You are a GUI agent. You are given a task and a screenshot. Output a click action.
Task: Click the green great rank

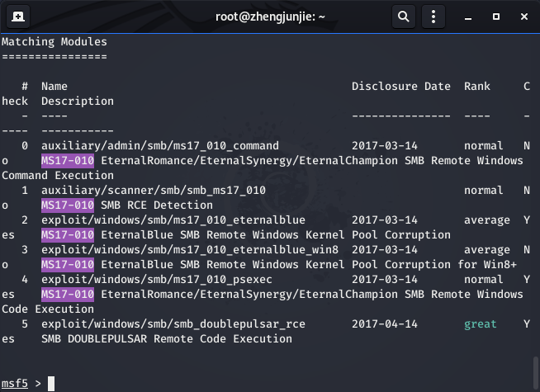(x=481, y=324)
